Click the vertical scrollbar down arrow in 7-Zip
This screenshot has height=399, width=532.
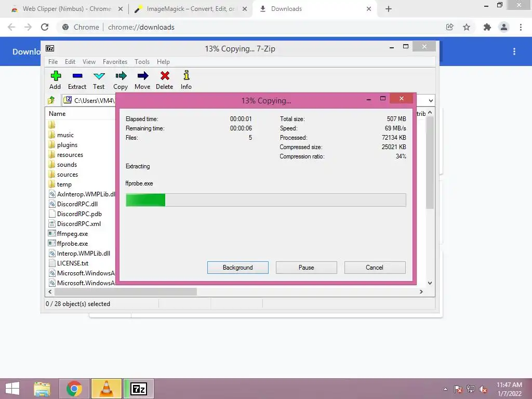[x=430, y=283]
